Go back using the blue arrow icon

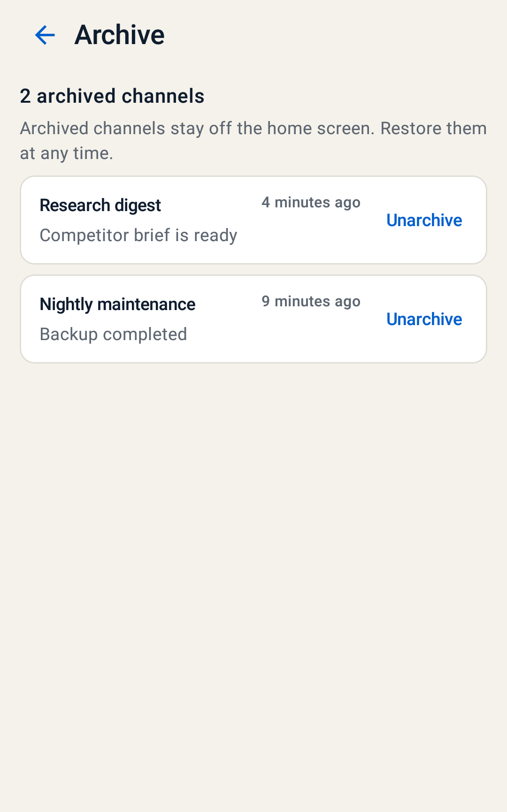coord(45,35)
